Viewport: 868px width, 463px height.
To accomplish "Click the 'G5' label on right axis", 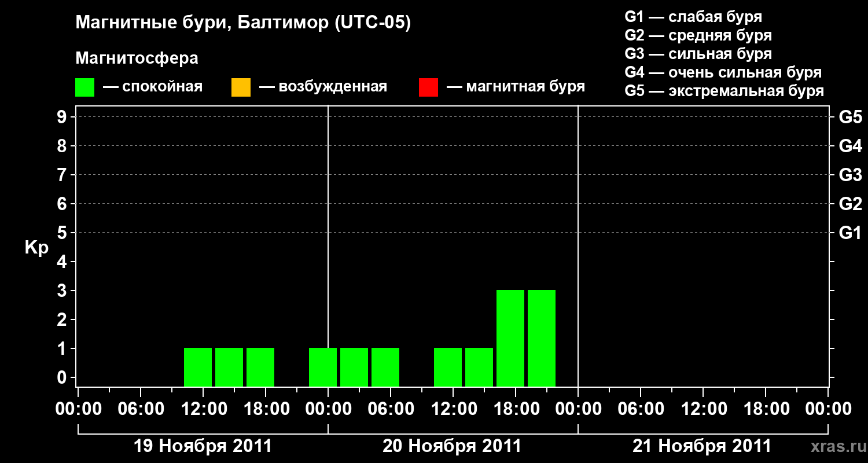I will click(850, 117).
